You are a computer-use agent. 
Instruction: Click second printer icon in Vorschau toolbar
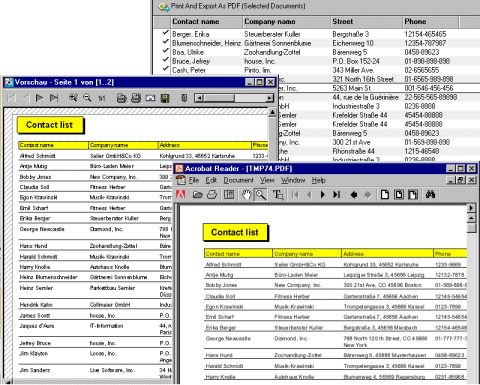click(x=136, y=98)
